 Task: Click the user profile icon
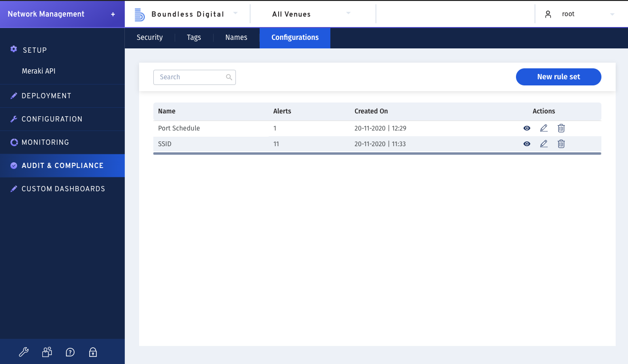pyautogui.click(x=548, y=14)
